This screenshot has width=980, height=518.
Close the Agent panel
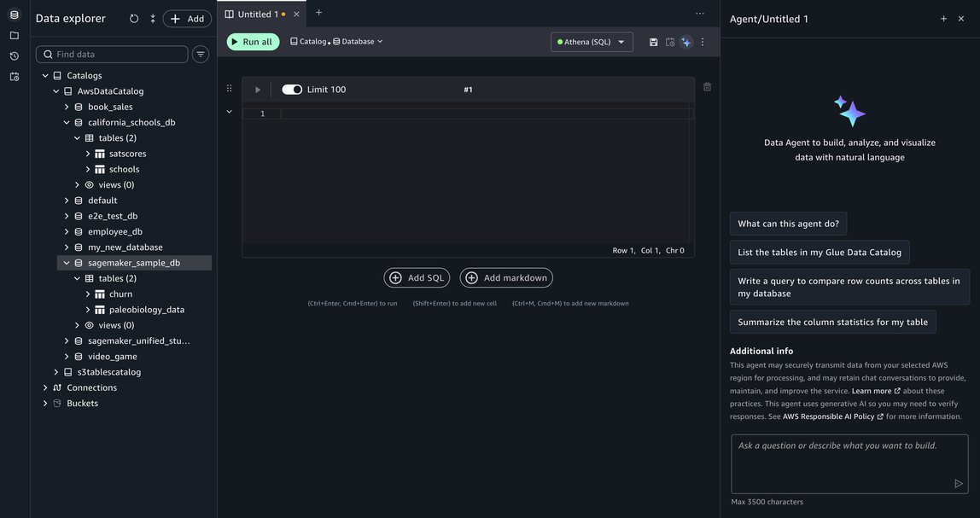[x=961, y=19]
